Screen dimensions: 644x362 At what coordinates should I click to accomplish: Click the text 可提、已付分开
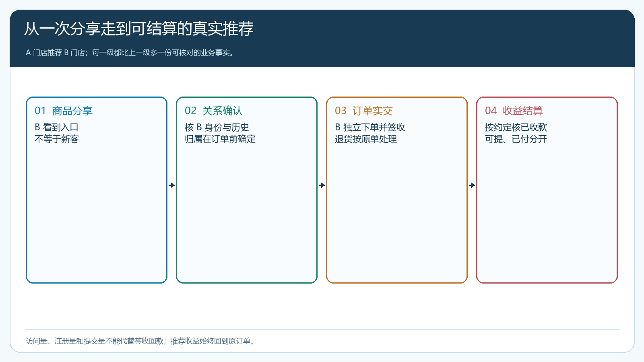click(516, 139)
